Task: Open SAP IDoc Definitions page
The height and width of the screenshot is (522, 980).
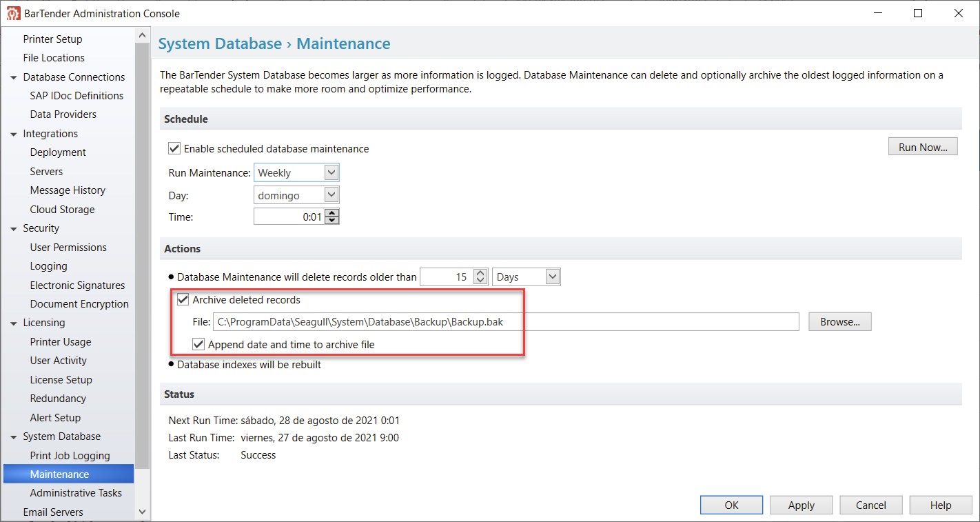Action: point(76,96)
